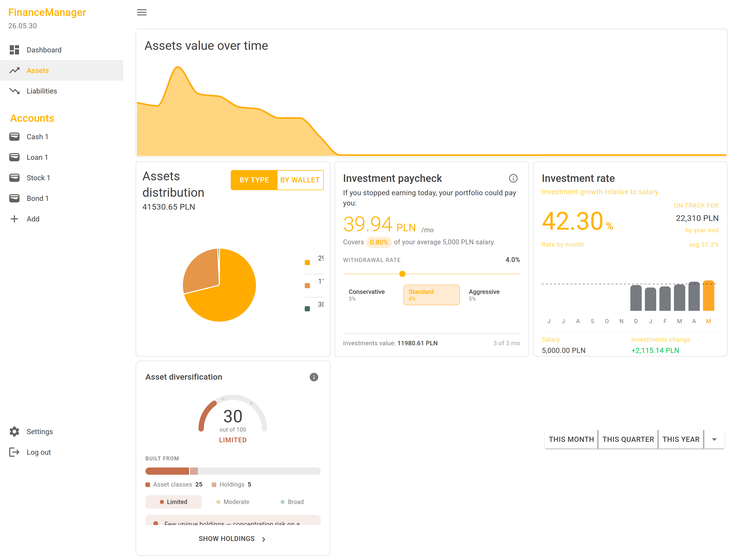Select the Broad diversification level
Screen dimensions: 740x560
292,502
